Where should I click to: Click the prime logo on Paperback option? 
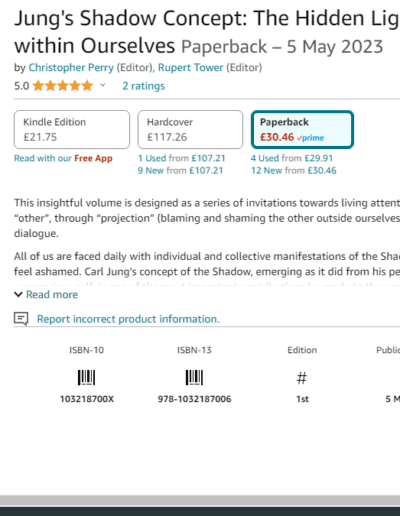pyautogui.click(x=310, y=138)
